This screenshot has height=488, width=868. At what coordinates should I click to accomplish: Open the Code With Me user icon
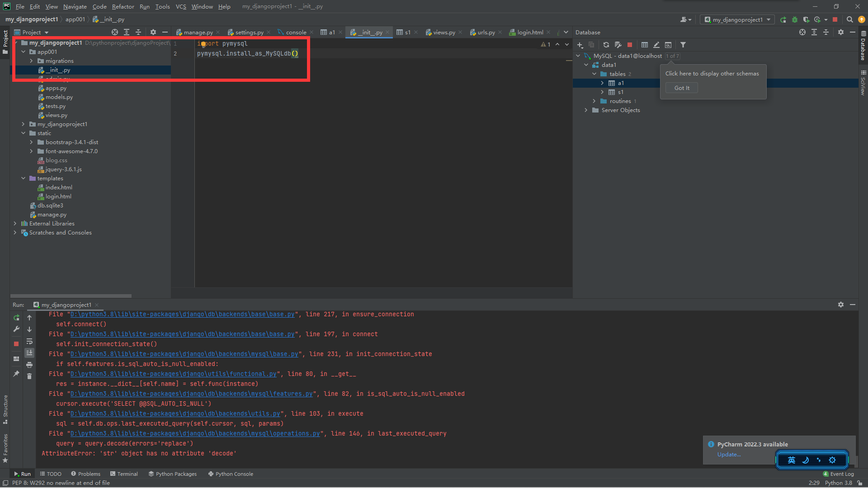pyautogui.click(x=685, y=19)
